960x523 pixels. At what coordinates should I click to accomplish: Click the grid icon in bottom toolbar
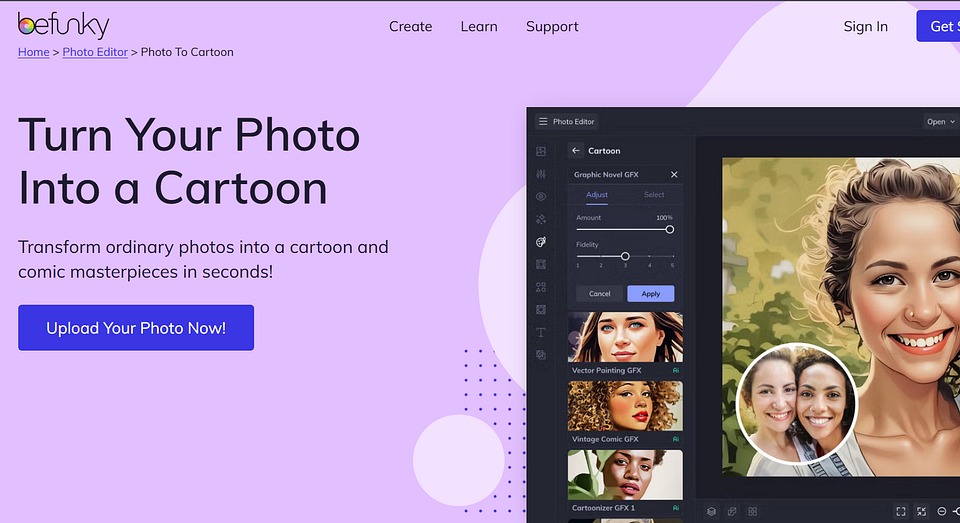(752, 511)
